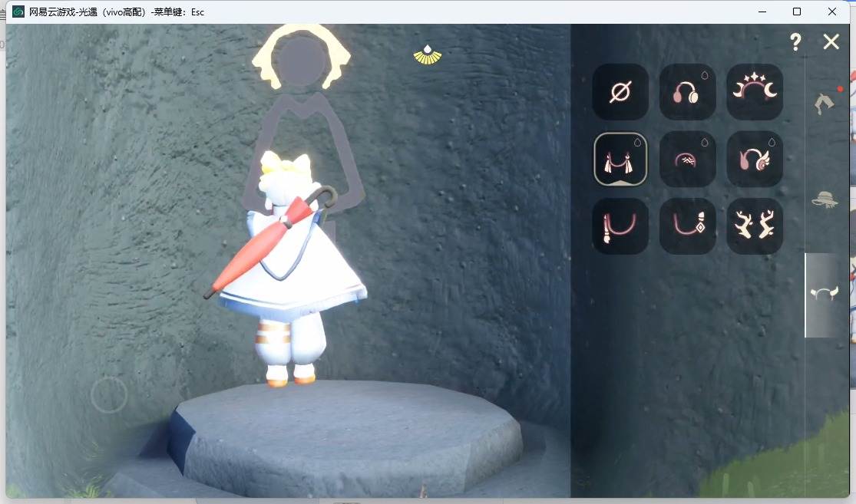This screenshot has height=504, width=856.
Task: Select the diamond pendant necklace accessory
Action: click(x=687, y=226)
